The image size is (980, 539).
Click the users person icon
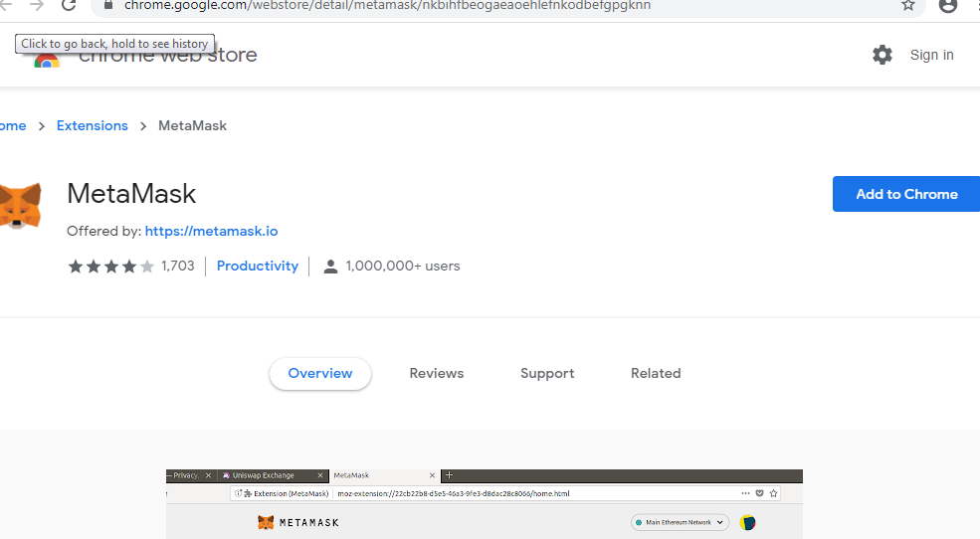[x=330, y=267]
